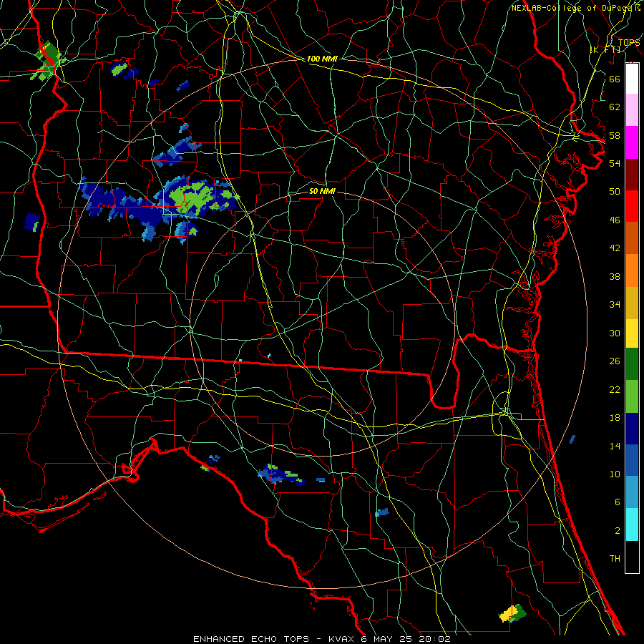Click the legend value '62'
The height and width of the screenshot is (644, 644).
coord(615,107)
